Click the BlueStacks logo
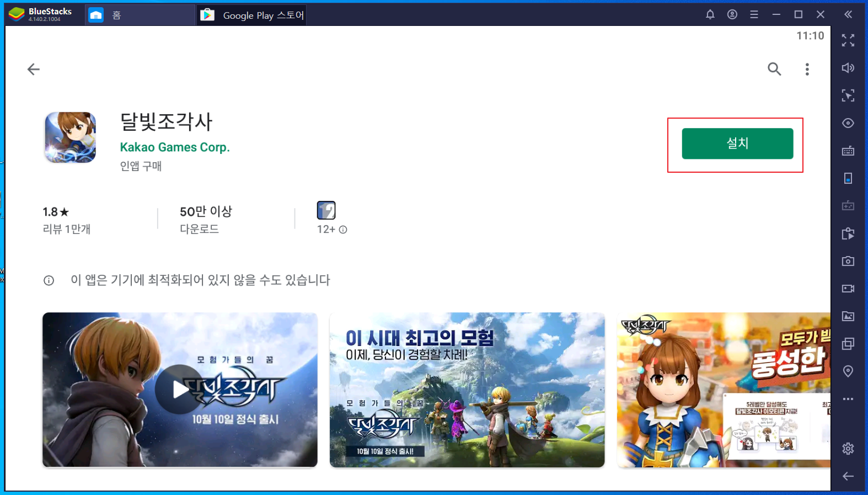This screenshot has width=868, height=495. click(17, 14)
